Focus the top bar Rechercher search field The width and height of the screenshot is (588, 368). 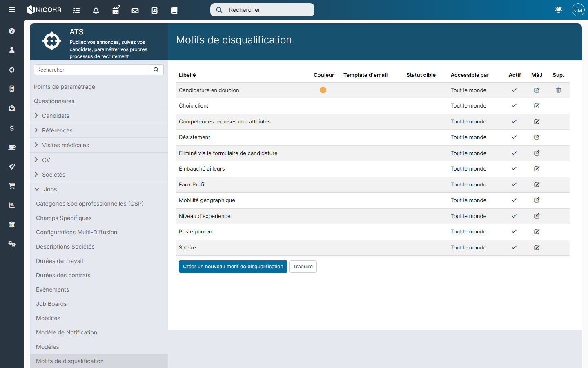click(262, 10)
